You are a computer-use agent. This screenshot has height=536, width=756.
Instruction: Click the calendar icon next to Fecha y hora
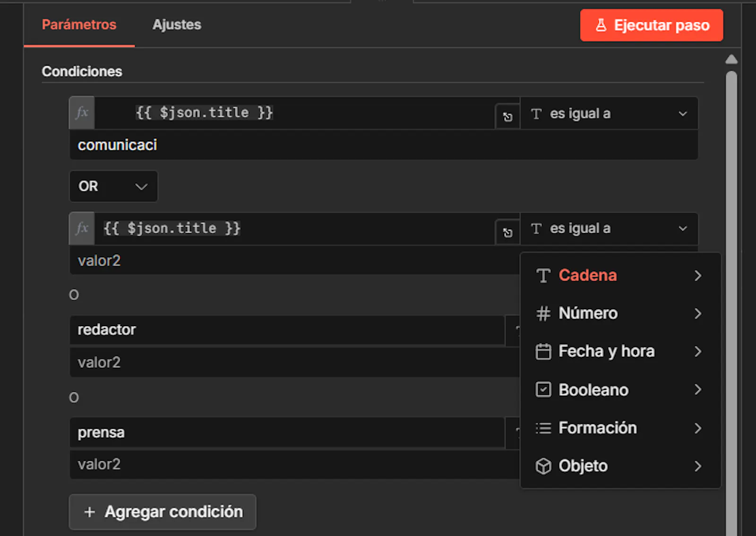543,351
